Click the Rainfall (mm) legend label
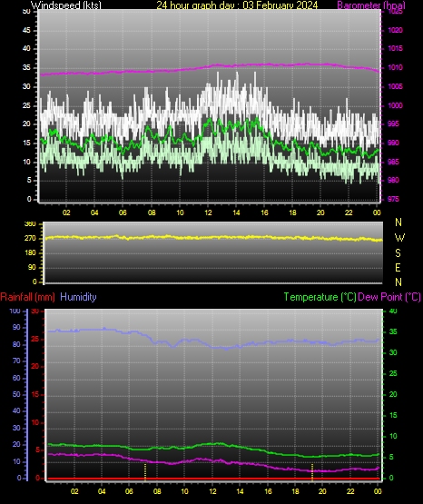This screenshot has width=423, height=504. pyautogui.click(x=27, y=297)
